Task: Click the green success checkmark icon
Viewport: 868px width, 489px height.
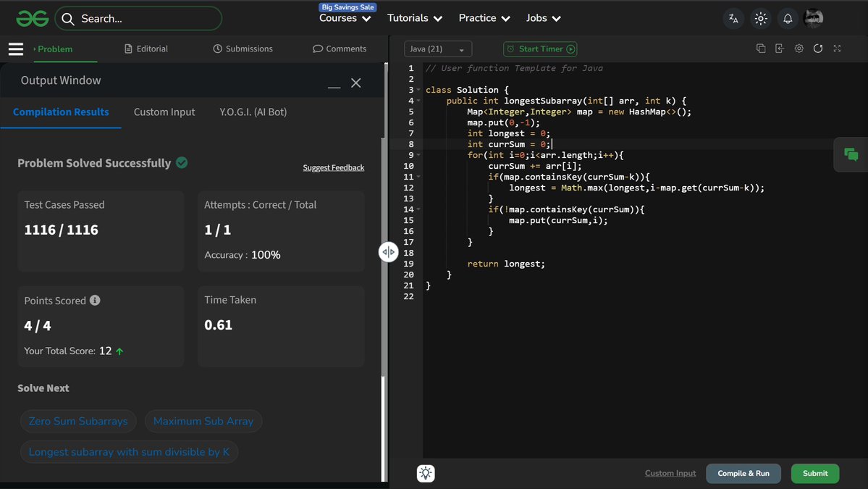Action: [x=182, y=163]
